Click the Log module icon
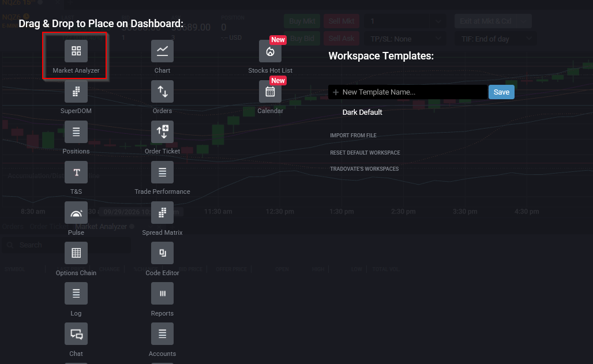This screenshot has height=364, width=593. click(76, 293)
